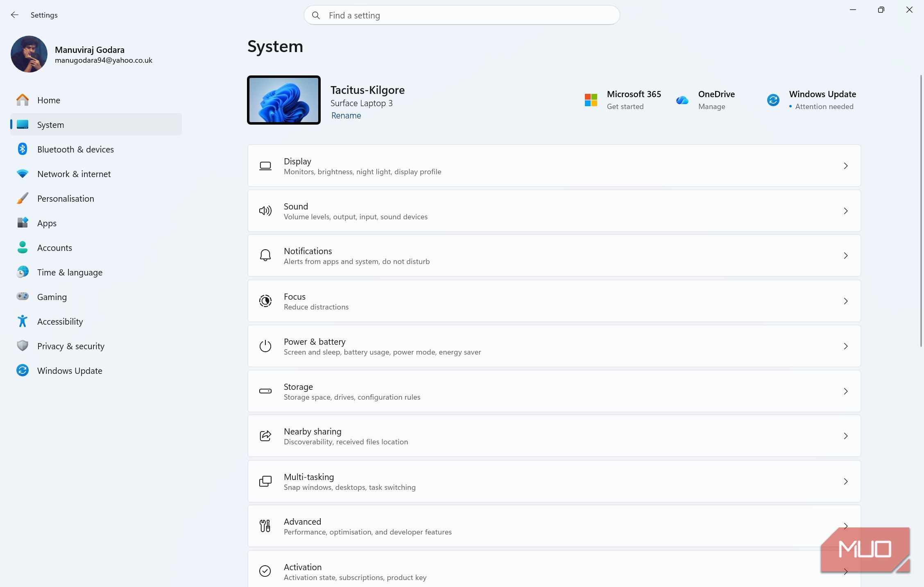Select Privacy & security
Image resolution: width=924 pixels, height=587 pixels.
coord(96,346)
